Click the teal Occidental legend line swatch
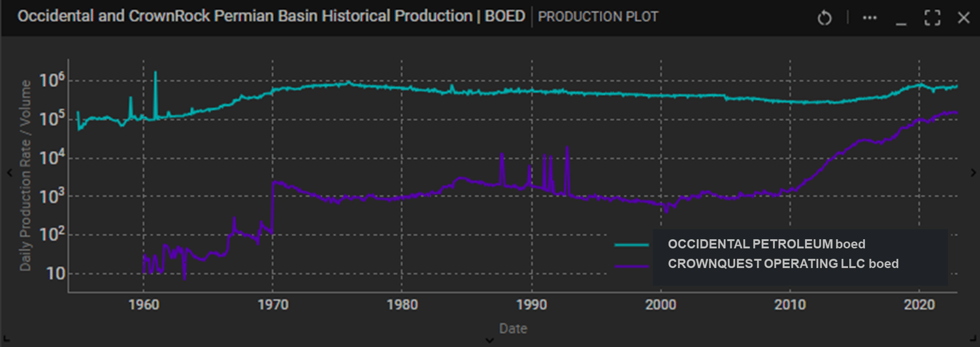The image size is (980, 347). coord(632,245)
